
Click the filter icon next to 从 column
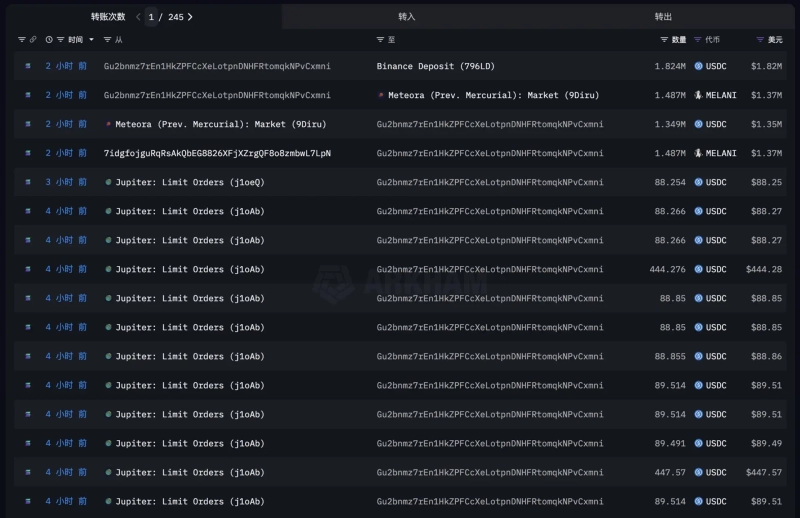tap(108, 40)
